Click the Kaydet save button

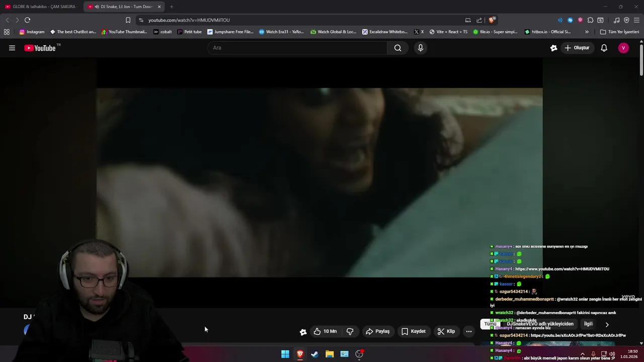tap(414, 331)
